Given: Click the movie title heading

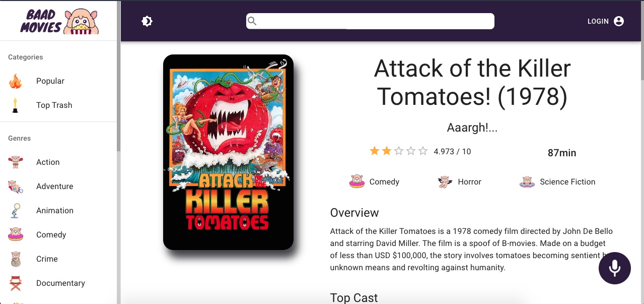Looking at the screenshot, I should [472, 83].
